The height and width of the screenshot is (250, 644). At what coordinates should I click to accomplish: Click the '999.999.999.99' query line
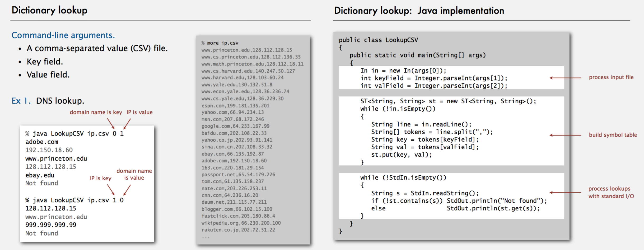[51, 225]
